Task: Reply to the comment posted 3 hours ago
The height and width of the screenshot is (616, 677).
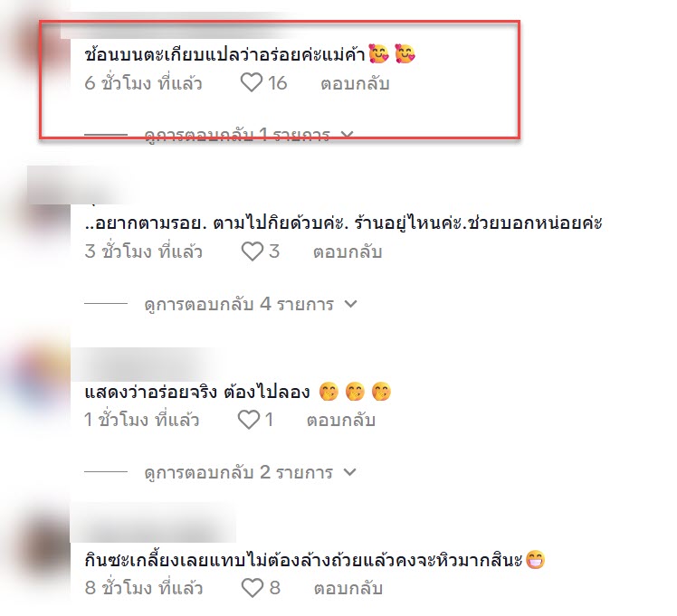Action: tap(348, 251)
